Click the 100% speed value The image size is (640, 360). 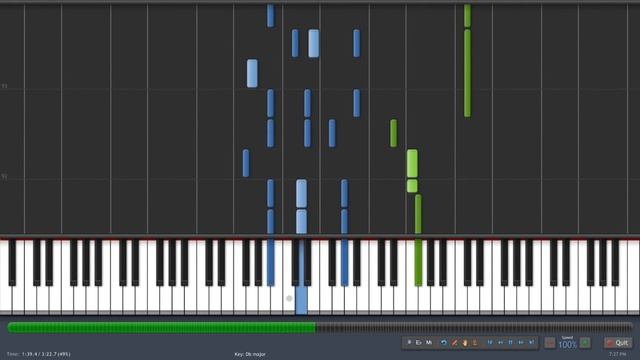[567, 345]
